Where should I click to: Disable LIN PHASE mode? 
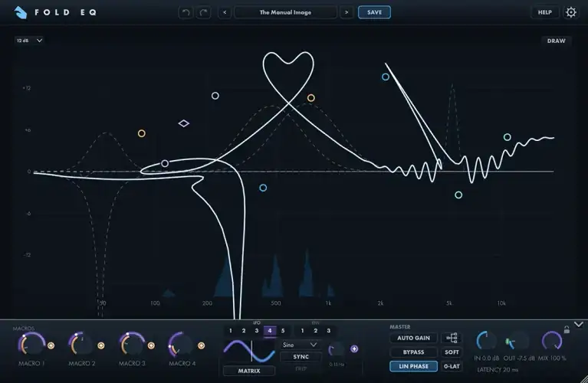pos(413,366)
